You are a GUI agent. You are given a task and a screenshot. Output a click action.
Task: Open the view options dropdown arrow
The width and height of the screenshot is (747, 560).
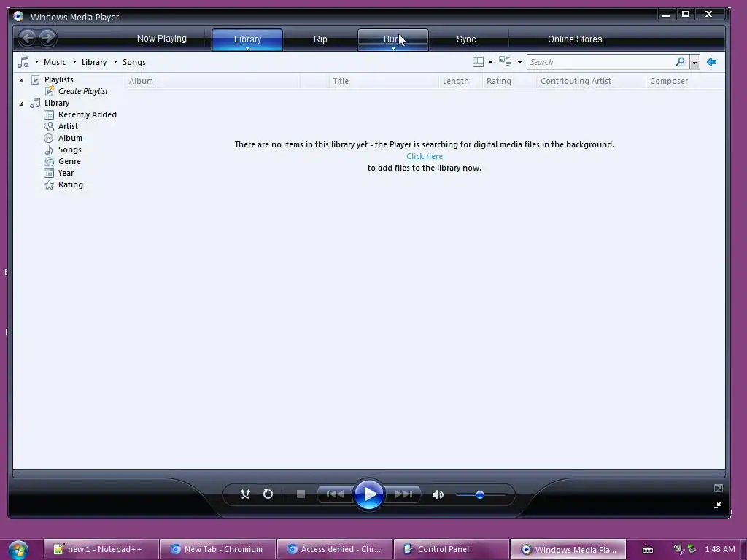(519, 63)
